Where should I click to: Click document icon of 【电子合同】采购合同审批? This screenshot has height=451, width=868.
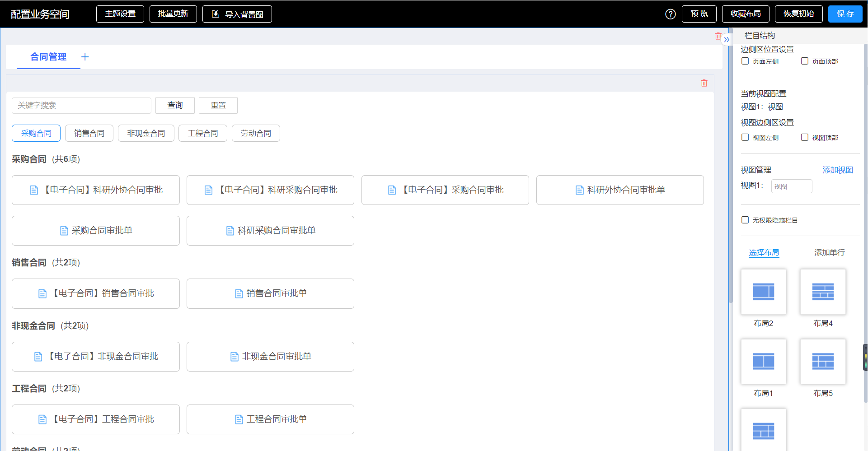[392, 190]
